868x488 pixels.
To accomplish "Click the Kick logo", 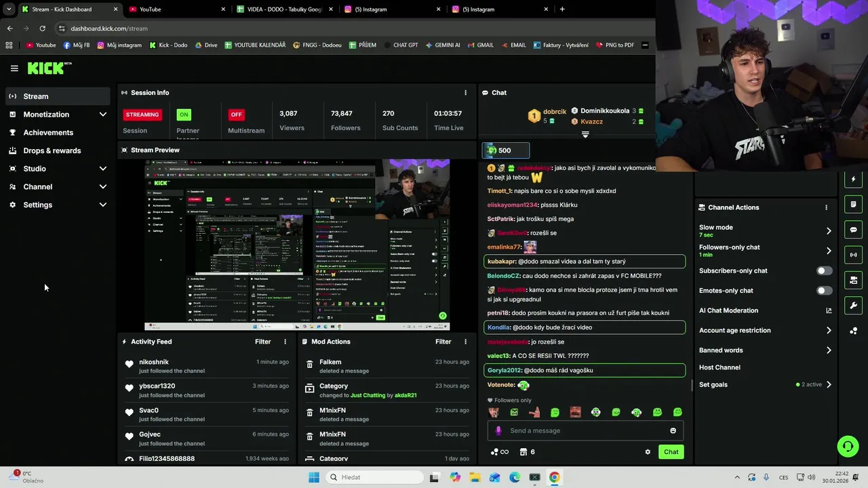I will (x=49, y=68).
